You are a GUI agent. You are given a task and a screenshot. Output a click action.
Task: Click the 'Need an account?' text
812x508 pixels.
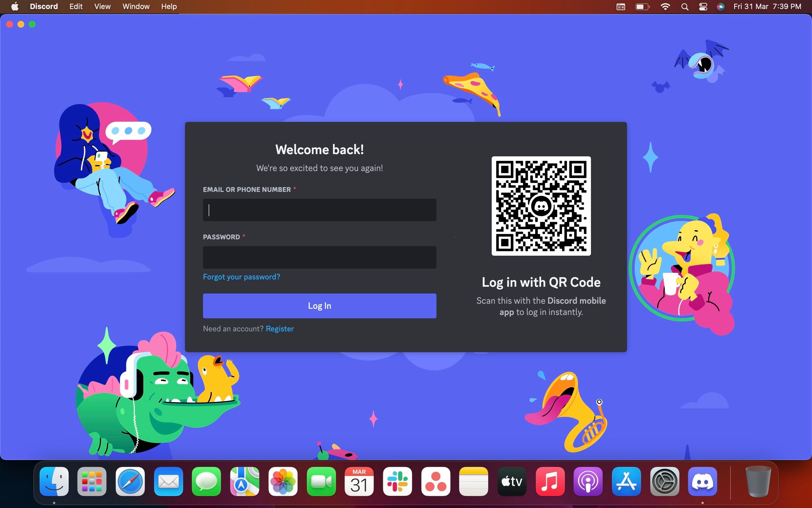coord(233,329)
